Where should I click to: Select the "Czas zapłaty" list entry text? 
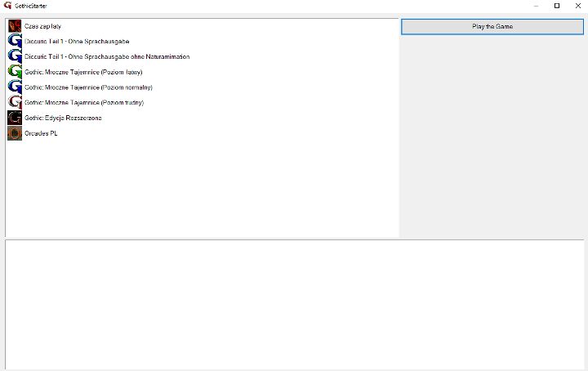tap(43, 26)
